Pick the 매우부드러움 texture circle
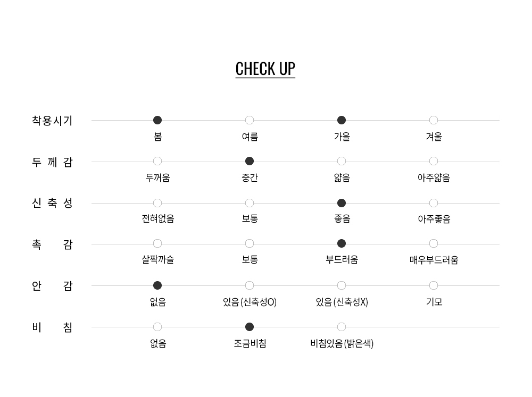The image size is (532, 397). click(x=433, y=243)
